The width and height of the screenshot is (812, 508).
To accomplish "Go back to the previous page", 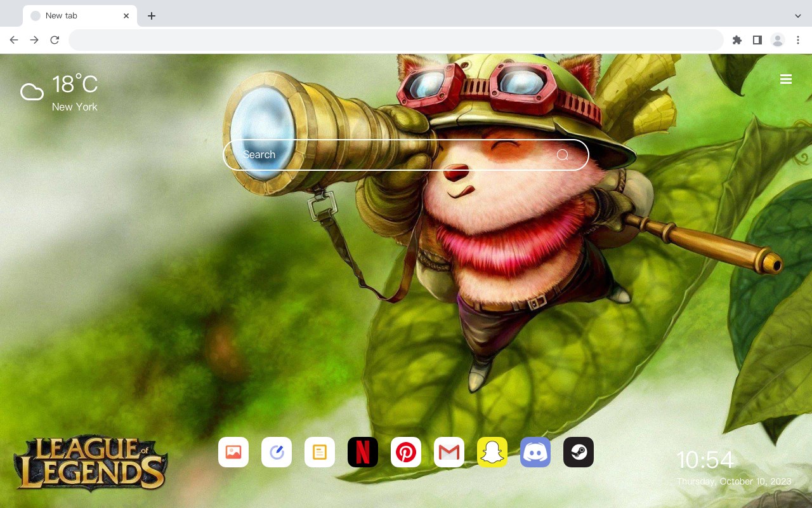I will coord(14,40).
